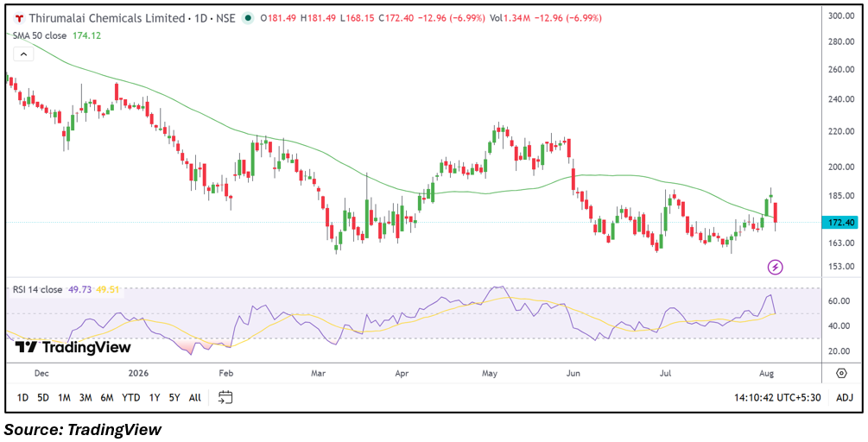Click the 300.00 price axis label
868x442 pixels.
(x=841, y=16)
